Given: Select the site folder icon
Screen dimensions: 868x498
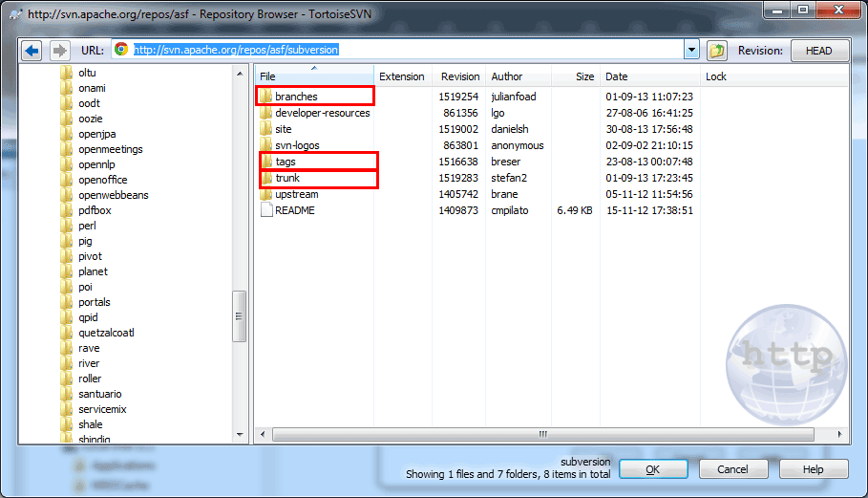Looking at the screenshot, I should point(266,128).
